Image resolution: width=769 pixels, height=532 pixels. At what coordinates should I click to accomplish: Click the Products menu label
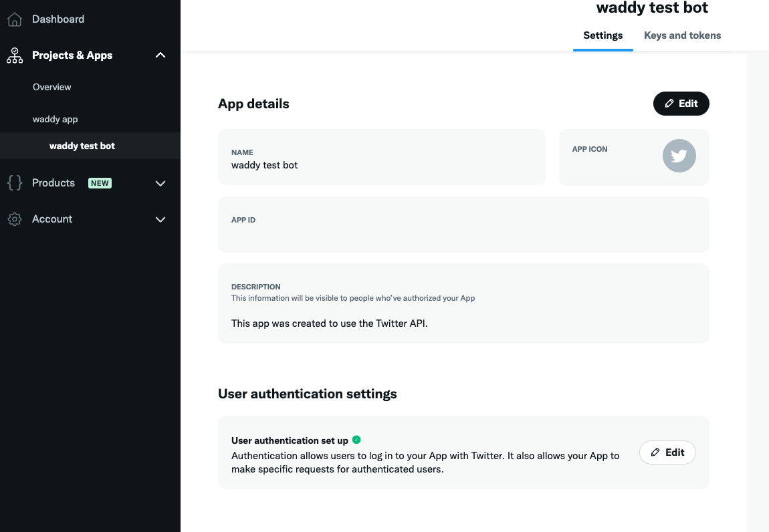coord(53,183)
